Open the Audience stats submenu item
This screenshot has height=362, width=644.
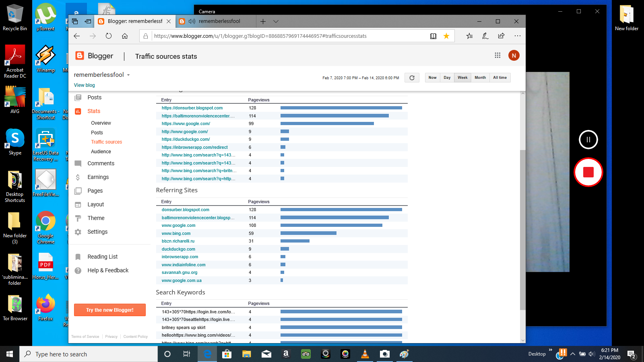(x=101, y=152)
